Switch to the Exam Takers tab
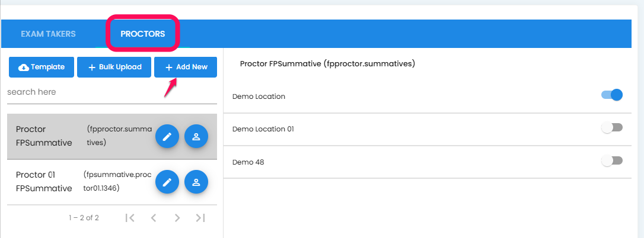Screen dimensions: 644x238 48,34
